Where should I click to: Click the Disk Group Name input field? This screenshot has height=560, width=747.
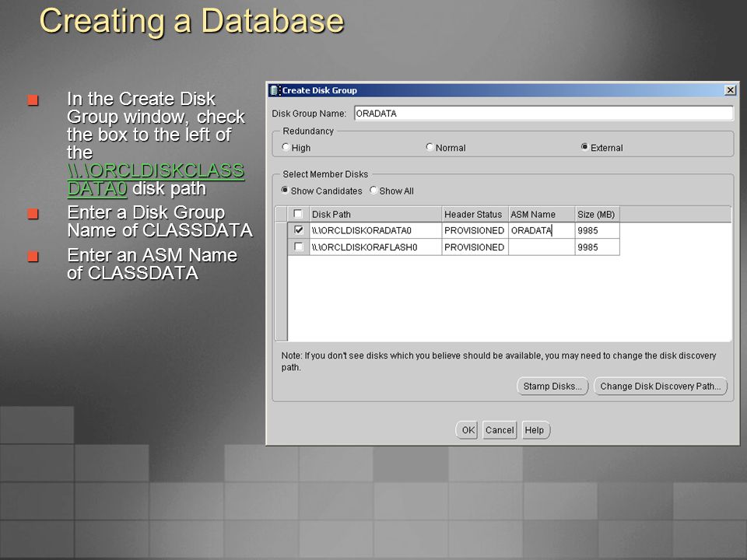click(544, 114)
